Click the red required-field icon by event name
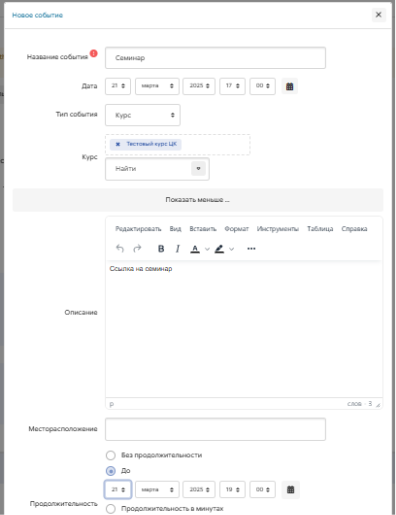 (94, 53)
